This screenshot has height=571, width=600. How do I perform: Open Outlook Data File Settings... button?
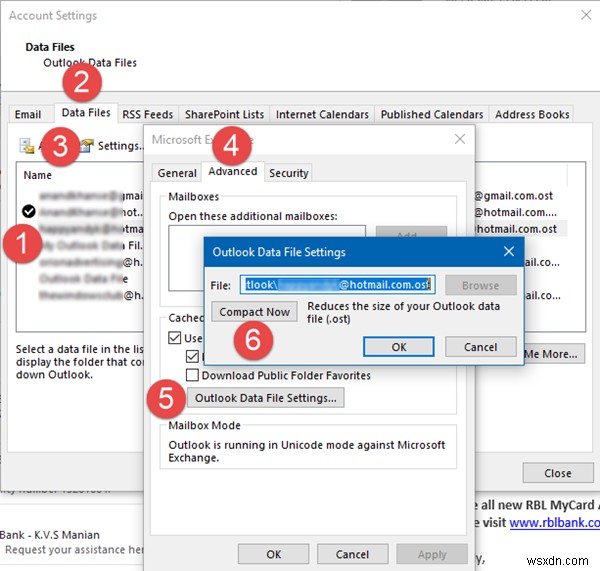[x=266, y=398]
